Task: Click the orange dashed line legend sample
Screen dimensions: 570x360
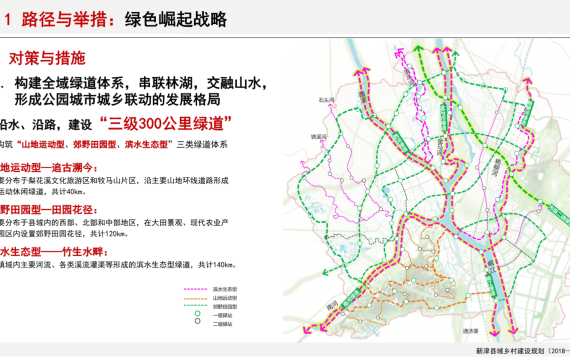Action: click(x=196, y=298)
